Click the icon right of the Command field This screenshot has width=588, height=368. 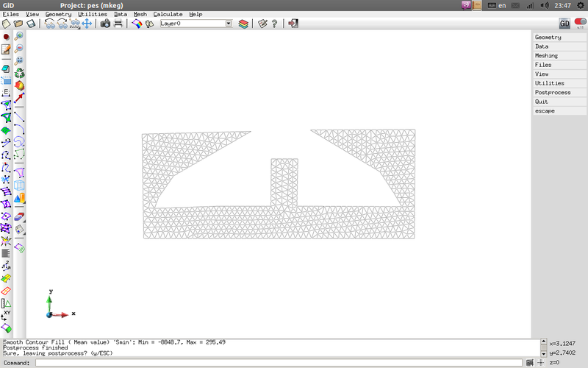529,363
